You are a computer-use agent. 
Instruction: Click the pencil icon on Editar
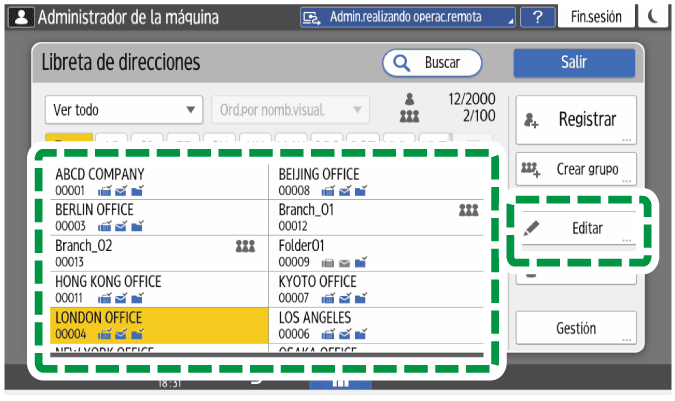point(532,228)
